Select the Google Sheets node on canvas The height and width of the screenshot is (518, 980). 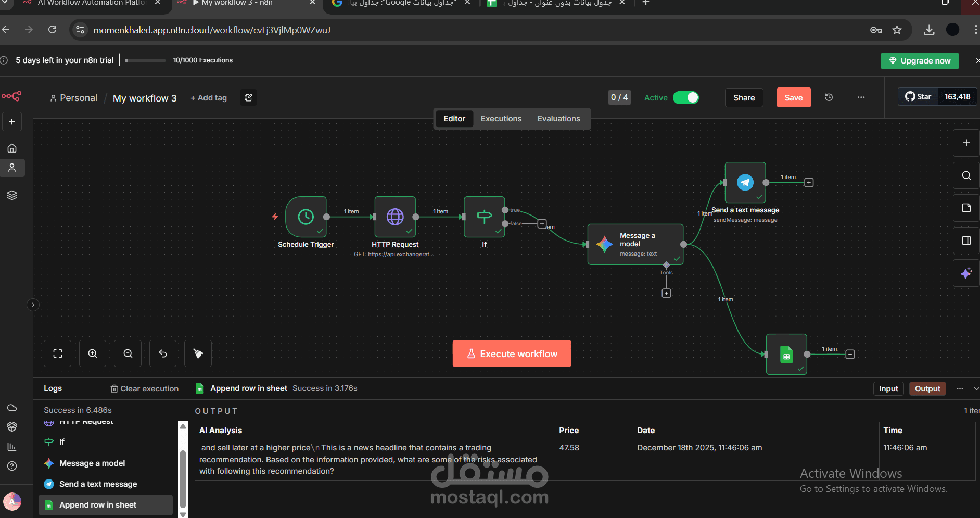786,355
